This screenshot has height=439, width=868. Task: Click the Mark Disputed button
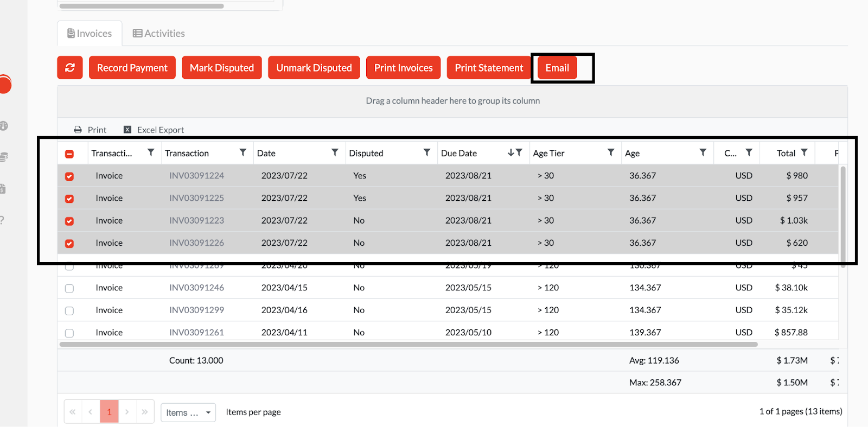click(222, 68)
